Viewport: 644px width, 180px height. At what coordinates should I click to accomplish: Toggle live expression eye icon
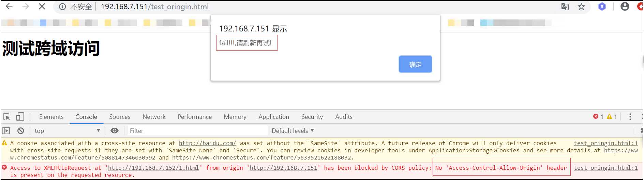[115, 130]
